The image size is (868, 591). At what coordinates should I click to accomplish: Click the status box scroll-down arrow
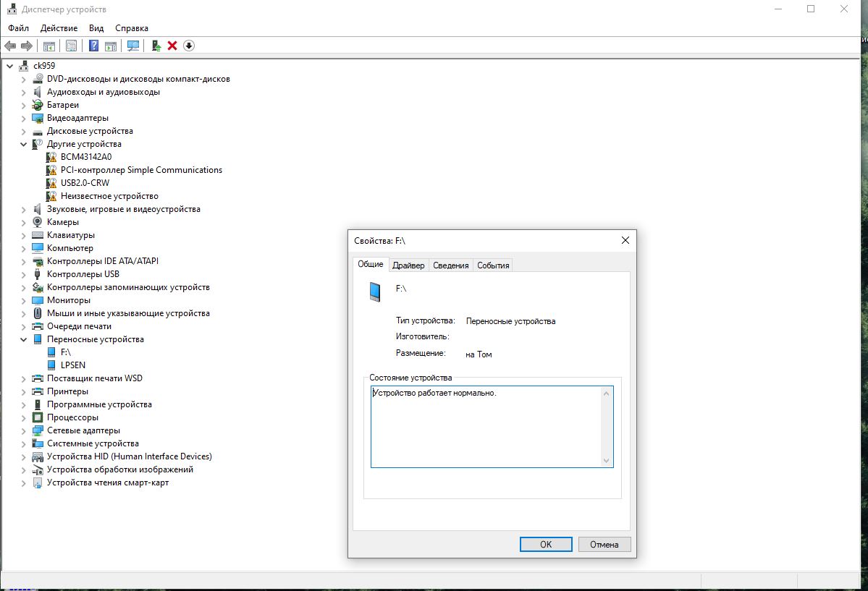click(x=606, y=460)
